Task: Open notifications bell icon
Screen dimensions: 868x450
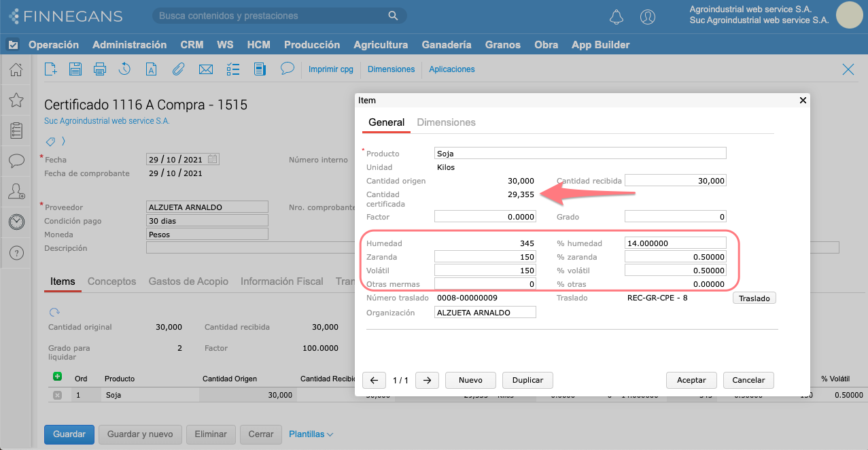Action: [x=617, y=17]
